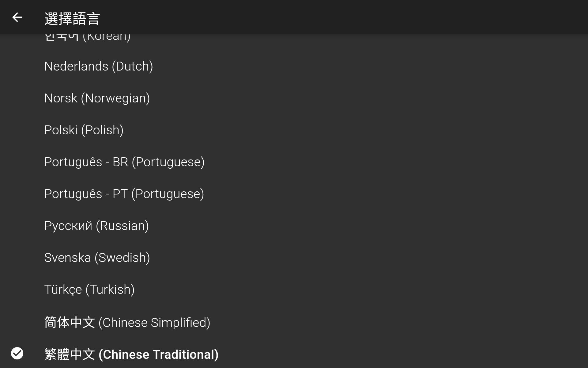Select 简体中文 (Chinese Simplified)
The image size is (588, 368).
click(x=294, y=323)
